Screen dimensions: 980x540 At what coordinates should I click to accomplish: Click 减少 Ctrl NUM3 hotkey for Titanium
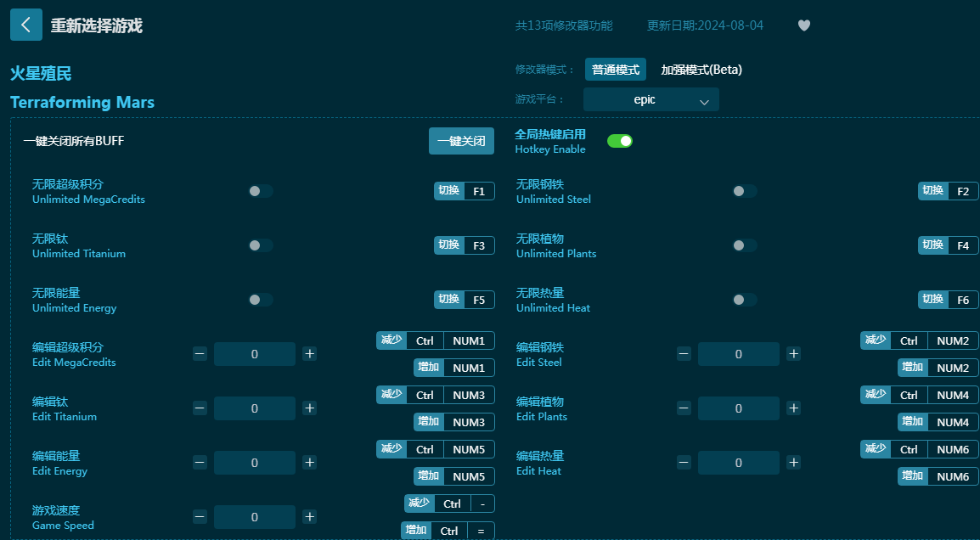coord(436,395)
